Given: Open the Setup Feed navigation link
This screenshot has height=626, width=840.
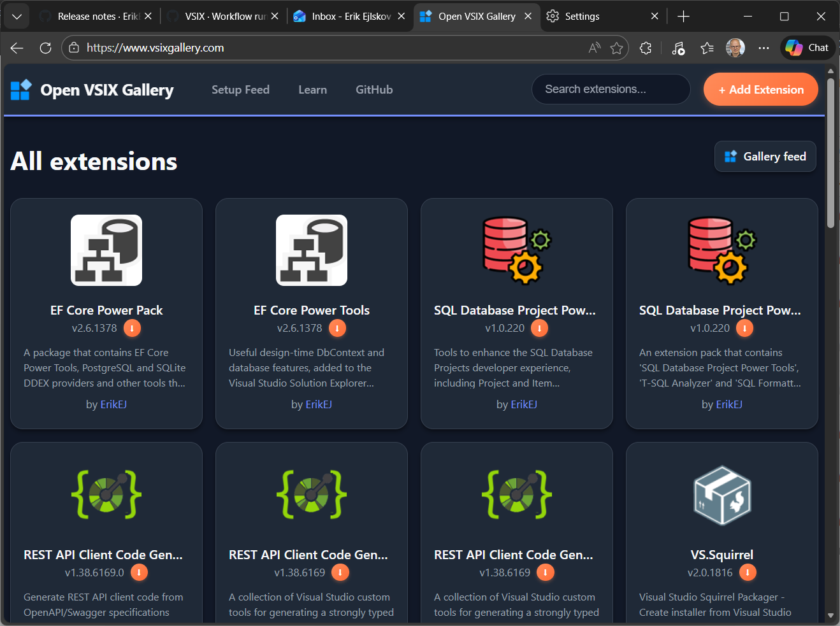Looking at the screenshot, I should pos(240,90).
